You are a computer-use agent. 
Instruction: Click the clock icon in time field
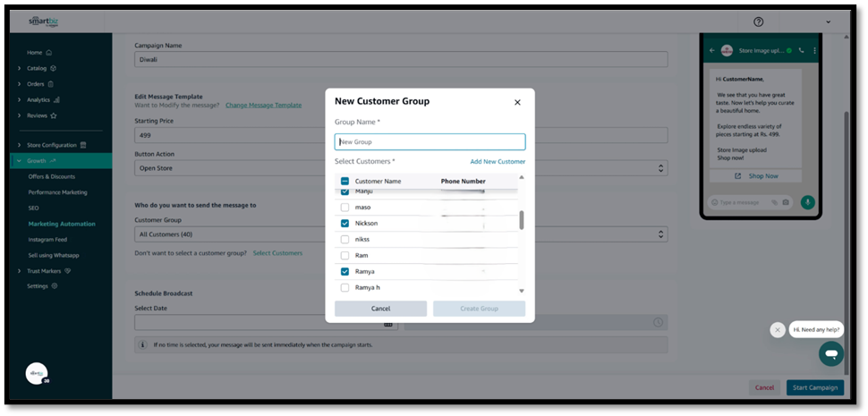coord(658,323)
